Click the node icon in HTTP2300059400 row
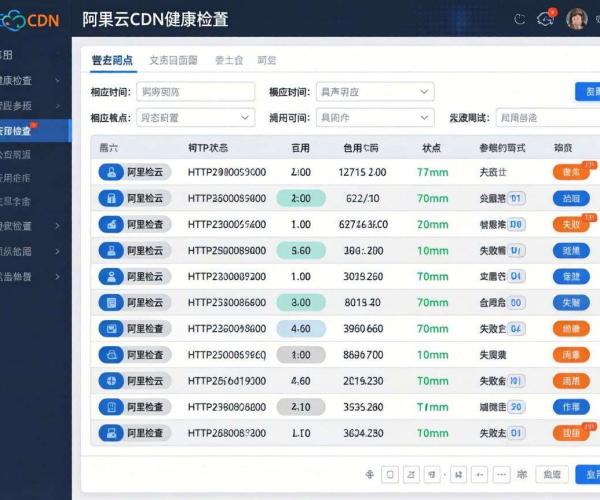This screenshot has width=600, height=500. (x=111, y=224)
